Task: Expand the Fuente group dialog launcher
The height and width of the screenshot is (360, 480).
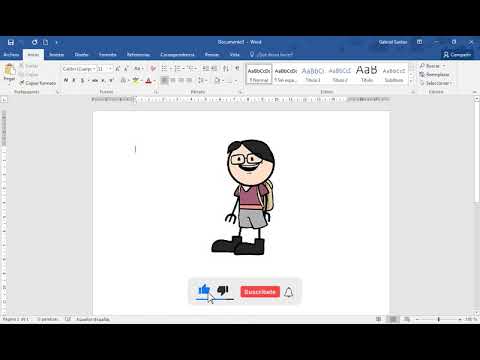Action: coord(156,92)
